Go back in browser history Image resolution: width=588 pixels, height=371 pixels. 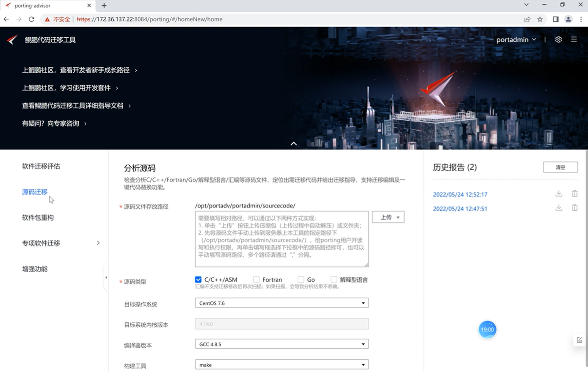click(x=6, y=19)
